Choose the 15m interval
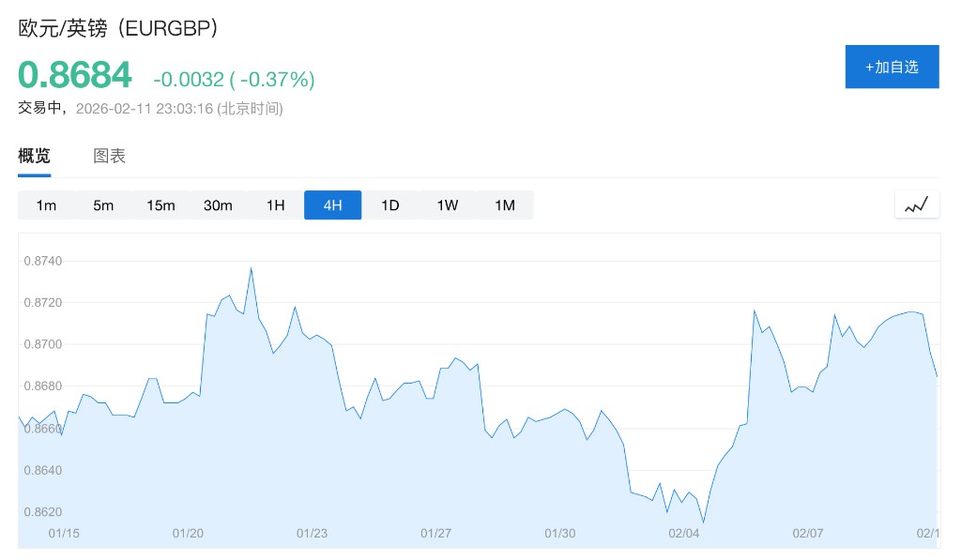Viewport: 961px width, 560px height. (x=160, y=205)
